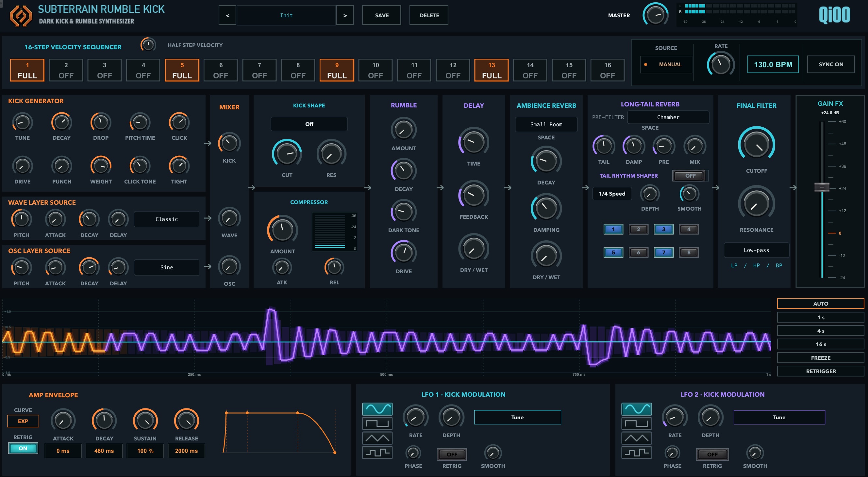This screenshot has height=477, width=868.
Task: Click the Compressor AMOUNT knob
Action: [x=282, y=230]
